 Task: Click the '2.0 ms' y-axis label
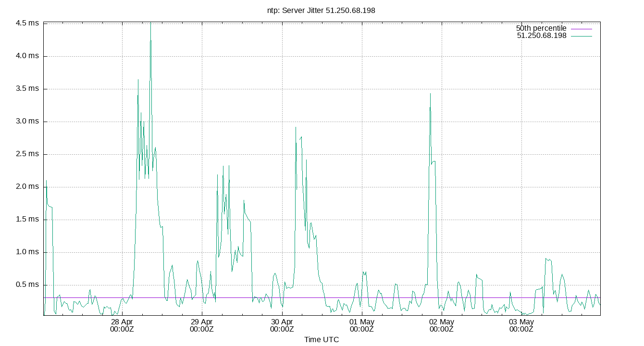pos(28,186)
